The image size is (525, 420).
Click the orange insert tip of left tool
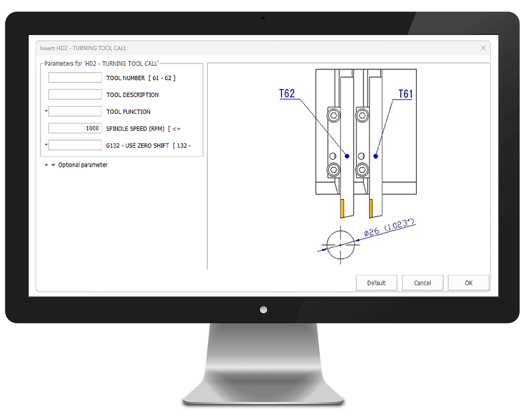click(x=342, y=209)
